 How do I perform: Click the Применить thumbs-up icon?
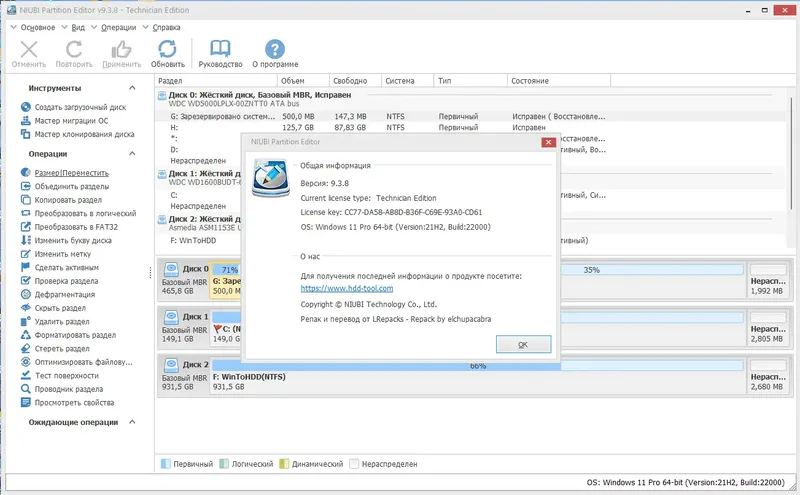click(121, 50)
